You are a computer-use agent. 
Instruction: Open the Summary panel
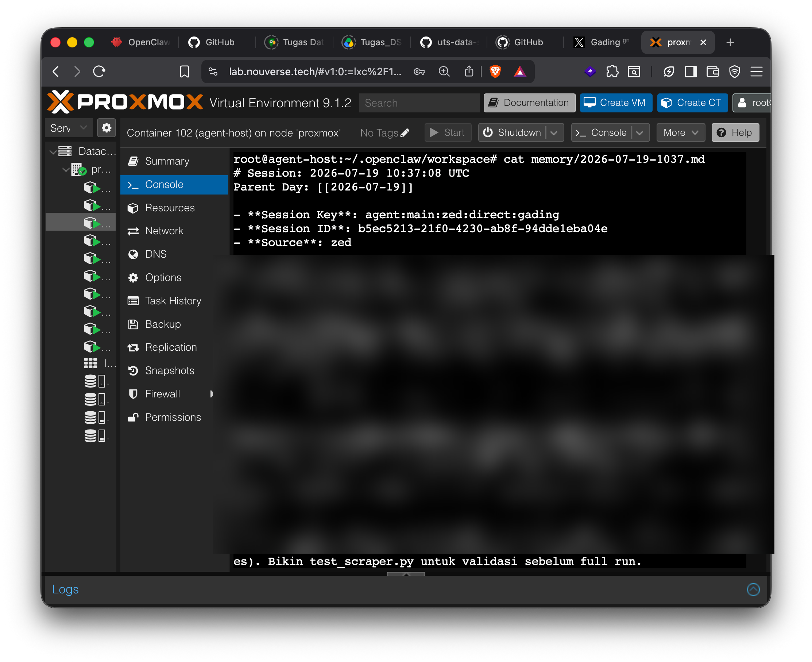(174, 161)
